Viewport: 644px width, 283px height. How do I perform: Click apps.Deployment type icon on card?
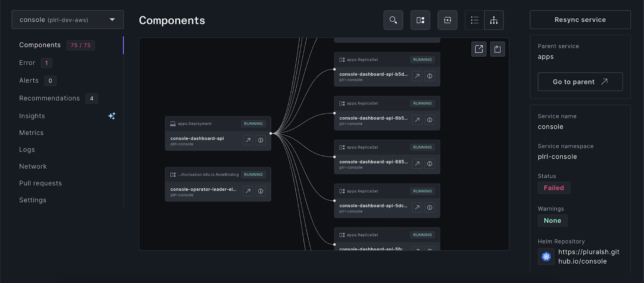[173, 124]
